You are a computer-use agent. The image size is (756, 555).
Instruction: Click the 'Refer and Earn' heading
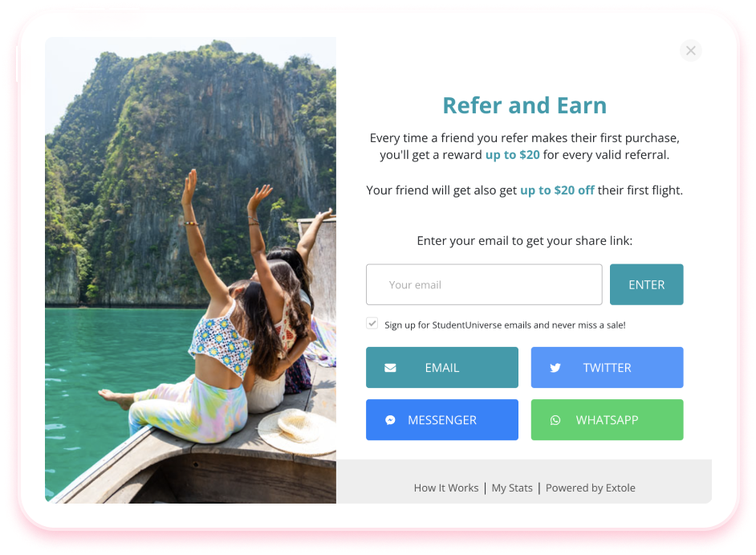tap(525, 105)
